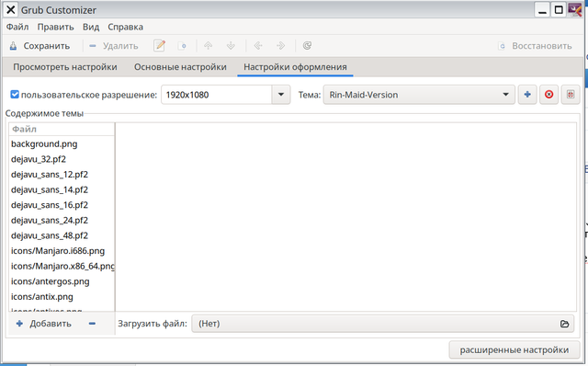
Task: Click the расширенные настройки button
Action: [514, 349]
